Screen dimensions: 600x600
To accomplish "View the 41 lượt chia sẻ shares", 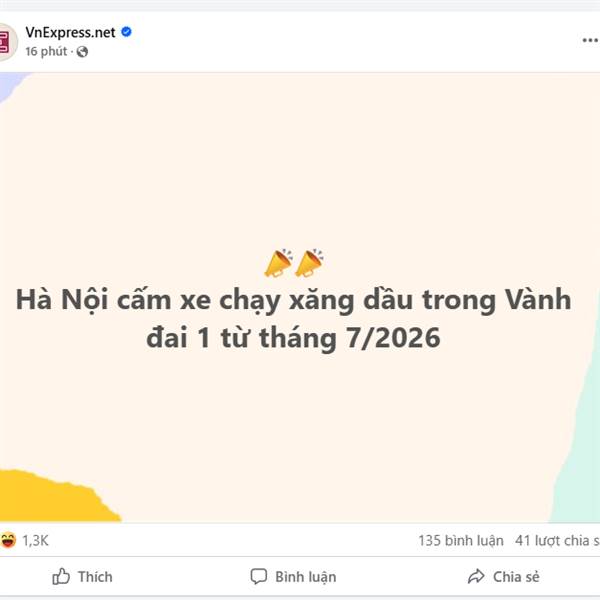I will (557, 541).
